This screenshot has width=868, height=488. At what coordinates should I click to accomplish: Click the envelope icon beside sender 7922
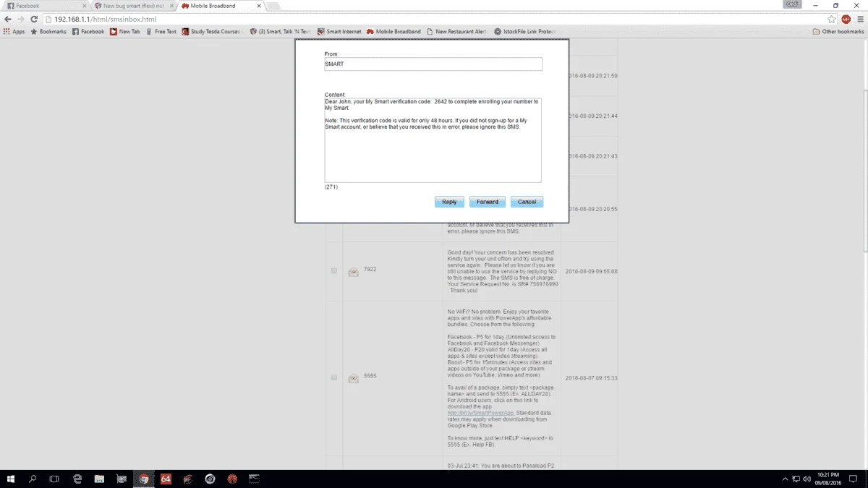[x=353, y=272]
